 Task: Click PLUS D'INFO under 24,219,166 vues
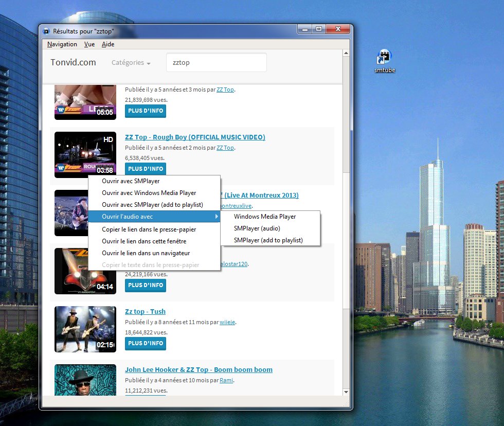click(145, 285)
